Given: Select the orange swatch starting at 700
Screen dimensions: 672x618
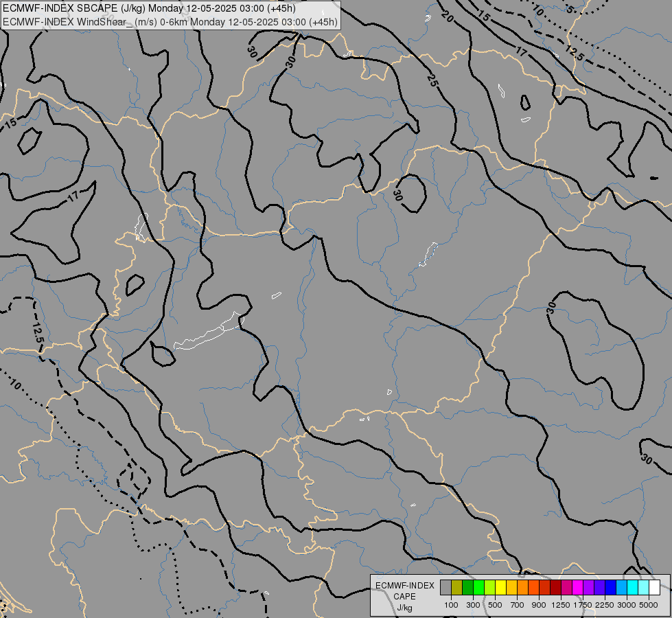Looking at the screenshot, I should (523, 587).
